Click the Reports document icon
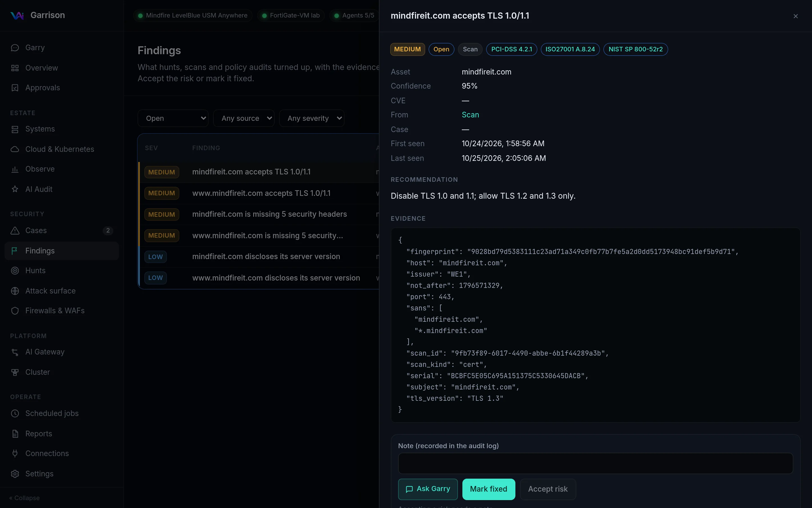The width and height of the screenshot is (812, 508). (x=15, y=433)
